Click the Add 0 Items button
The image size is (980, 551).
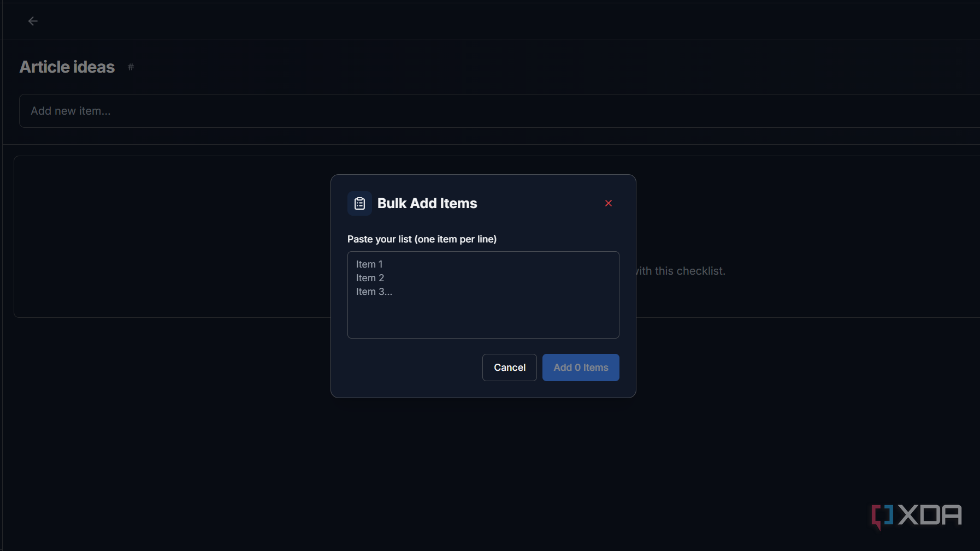coord(581,368)
